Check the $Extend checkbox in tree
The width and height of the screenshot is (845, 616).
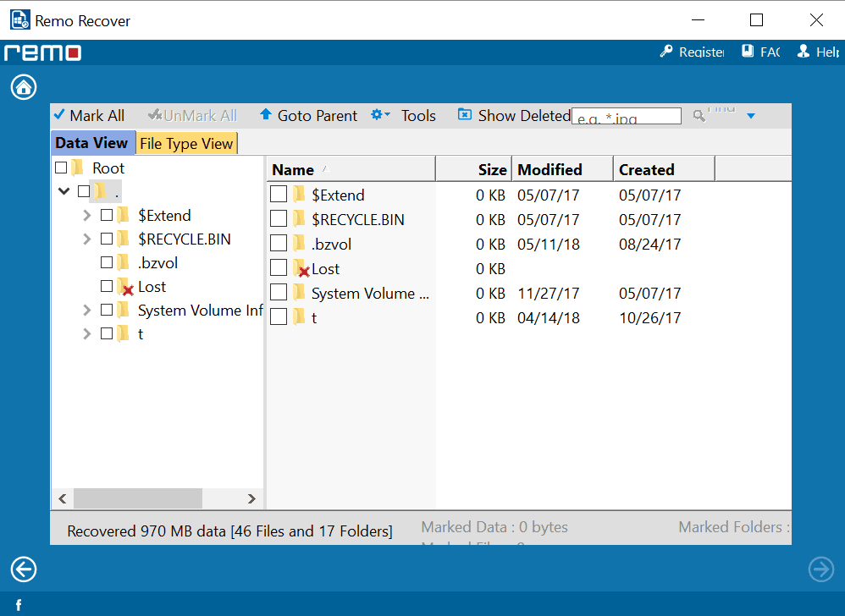click(x=107, y=216)
